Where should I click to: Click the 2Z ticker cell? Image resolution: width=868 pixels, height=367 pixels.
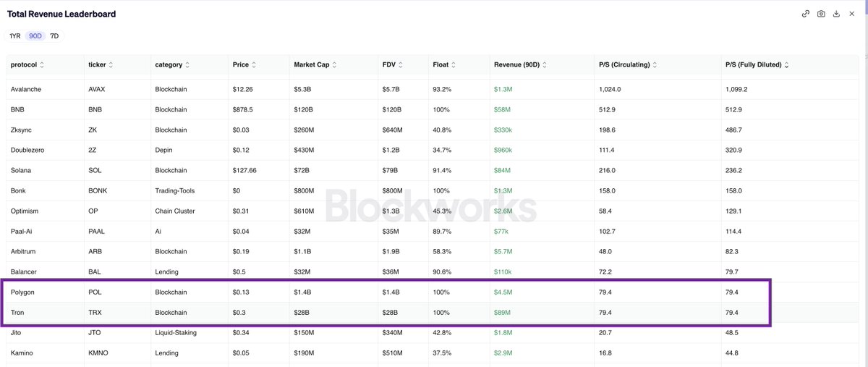pos(92,150)
